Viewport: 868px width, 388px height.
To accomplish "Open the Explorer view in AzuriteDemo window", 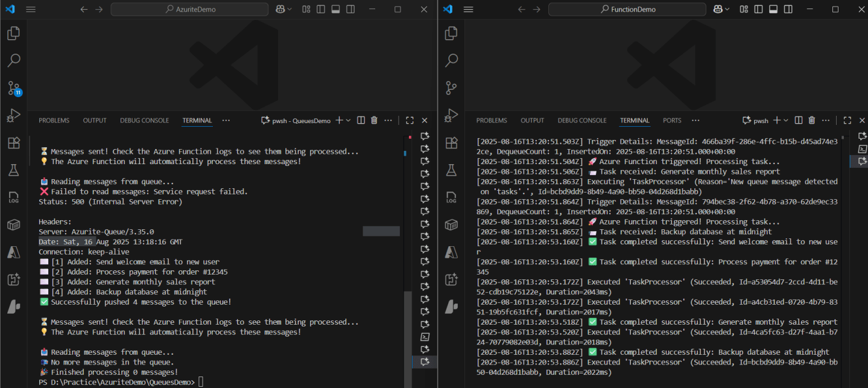I will pos(13,33).
